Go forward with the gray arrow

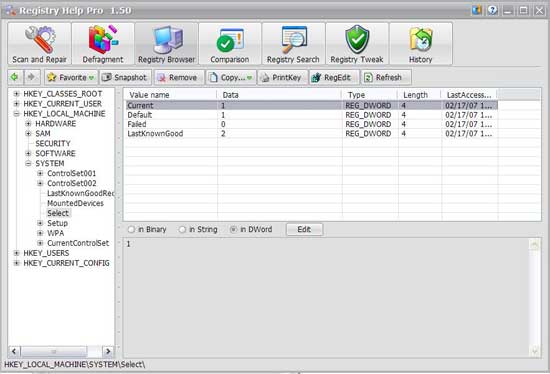coord(32,77)
